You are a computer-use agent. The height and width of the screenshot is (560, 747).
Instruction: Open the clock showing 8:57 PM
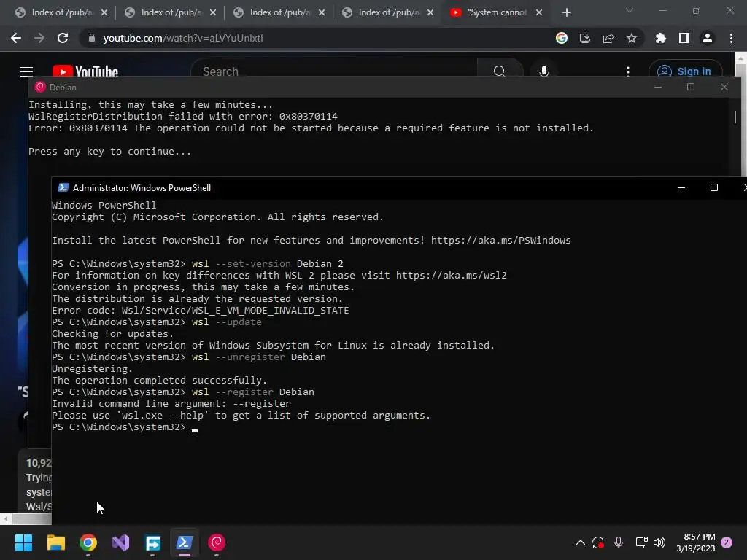click(x=695, y=542)
